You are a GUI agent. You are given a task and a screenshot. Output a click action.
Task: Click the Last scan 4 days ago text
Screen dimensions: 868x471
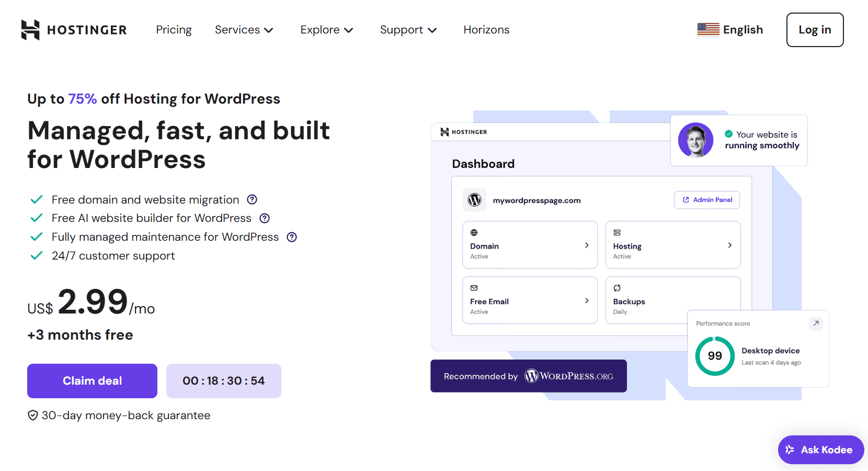pos(771,363)
